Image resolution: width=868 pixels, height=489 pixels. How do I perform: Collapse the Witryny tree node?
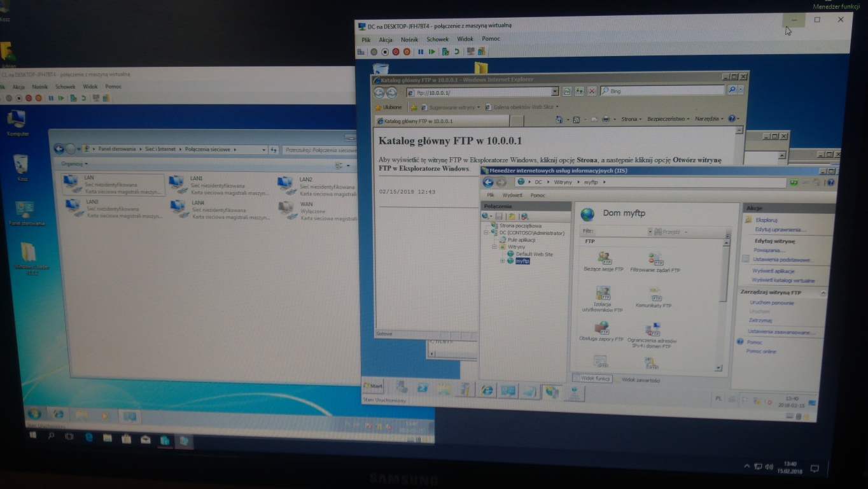coord(494,247)
